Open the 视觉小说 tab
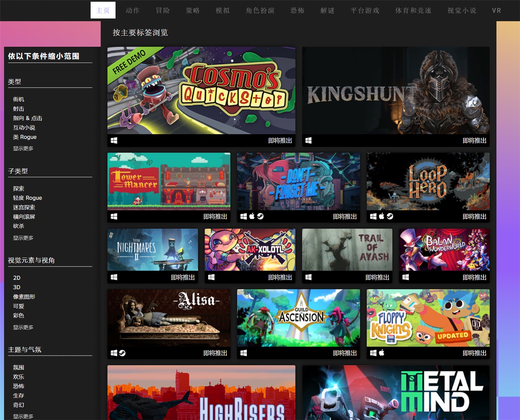 [462, 10]
